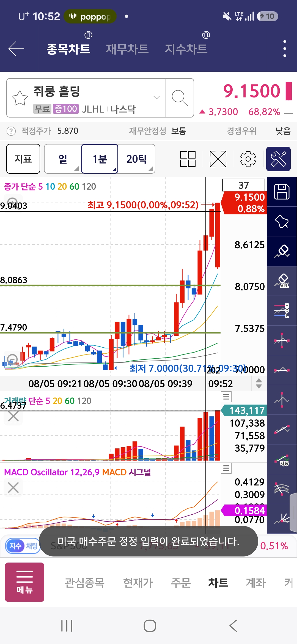Open Android recent apps button

tap(67, 626)
